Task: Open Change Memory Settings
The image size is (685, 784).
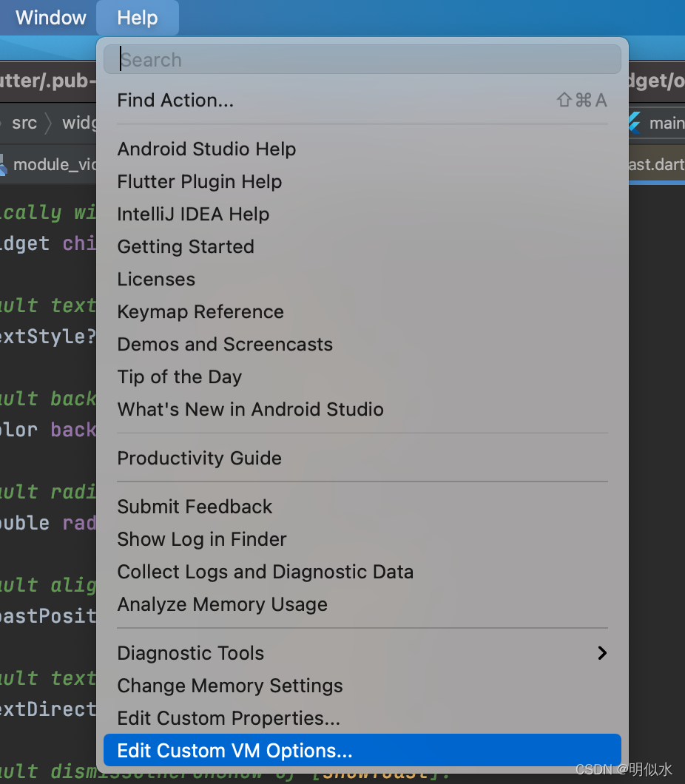Action: [230, 686]
